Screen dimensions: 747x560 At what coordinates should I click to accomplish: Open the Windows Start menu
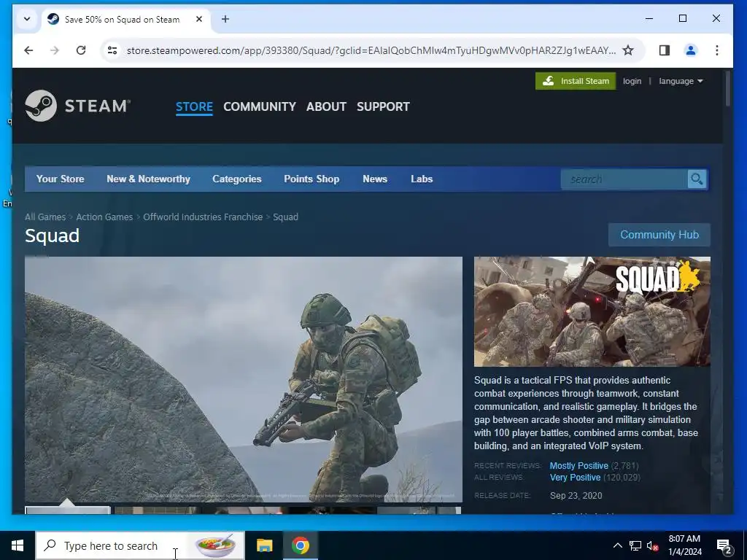pos(18,545)
